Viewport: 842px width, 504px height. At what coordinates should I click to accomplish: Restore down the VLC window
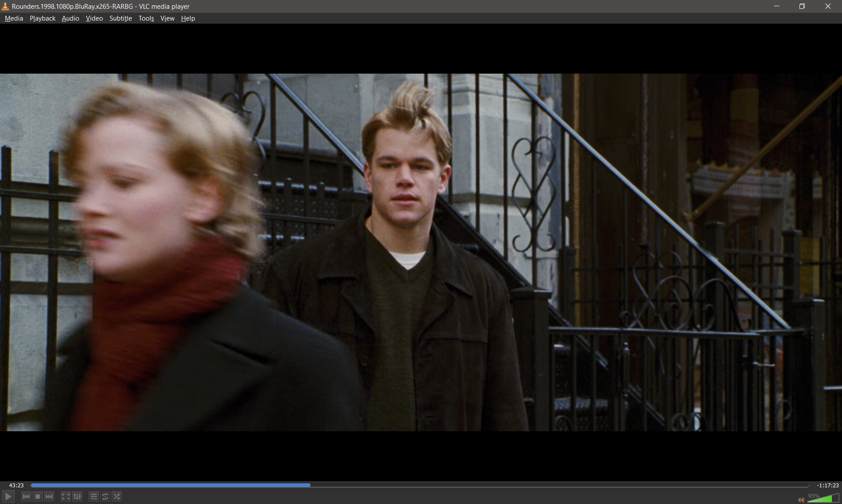click(x=802, y=6)
